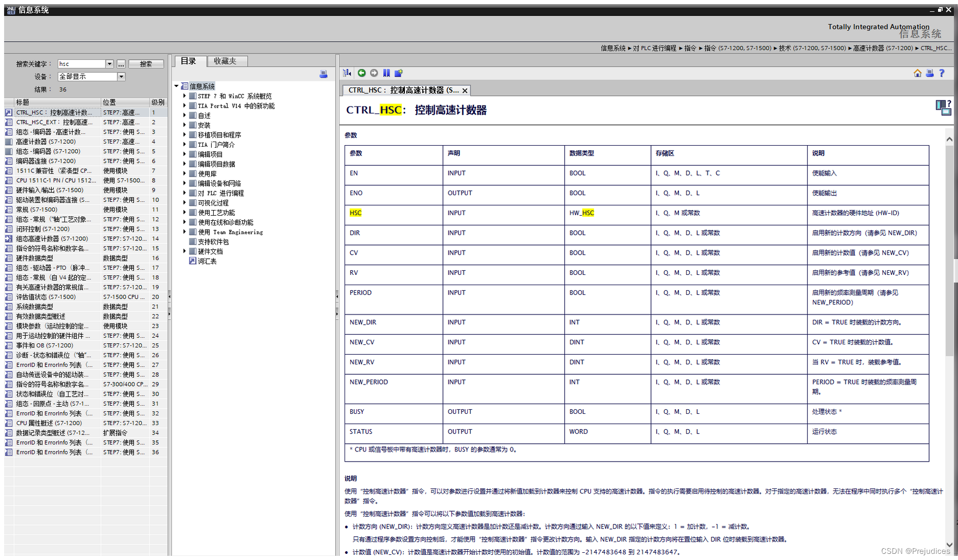The image size is (958, 560).
Task: Click the icon beside 支持软件包
Action: (x=193, y=241)
